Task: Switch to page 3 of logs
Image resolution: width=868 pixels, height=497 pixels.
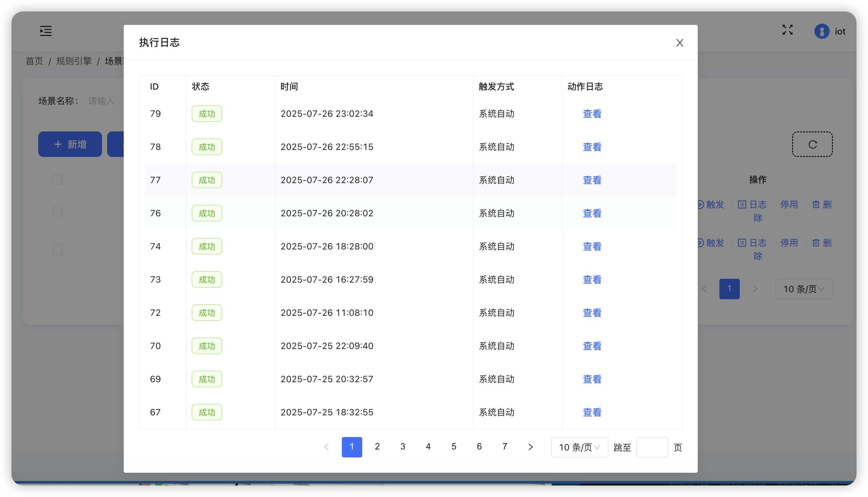Action: [x=403, y=447]
